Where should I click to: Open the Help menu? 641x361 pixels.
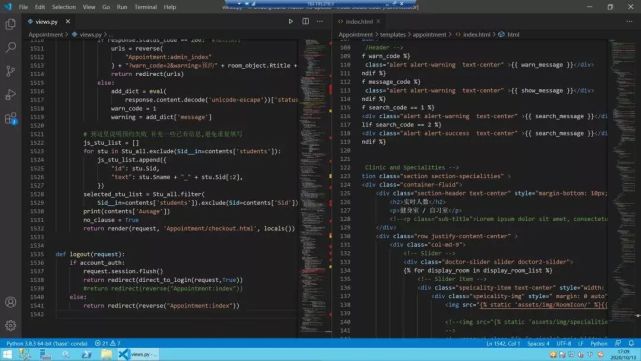pyautogui.click(x=170, y=7)
